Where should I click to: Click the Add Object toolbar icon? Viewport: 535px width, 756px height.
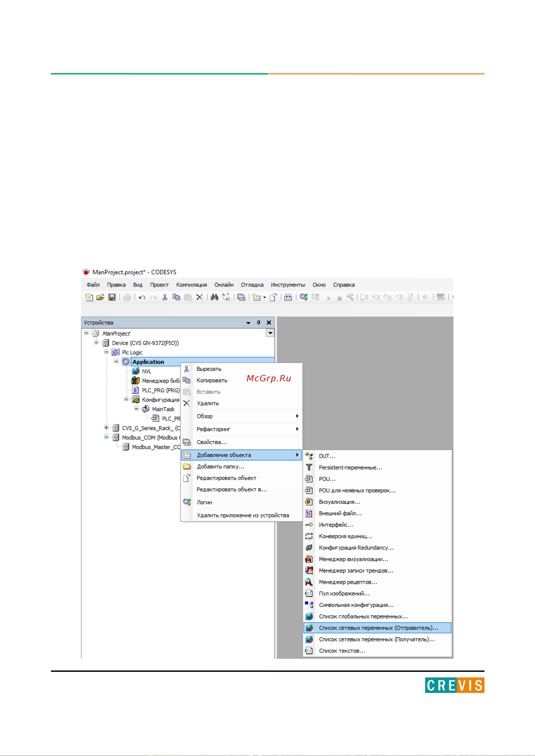[256, 297]
